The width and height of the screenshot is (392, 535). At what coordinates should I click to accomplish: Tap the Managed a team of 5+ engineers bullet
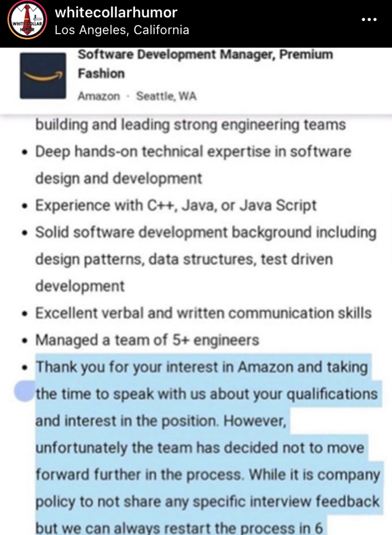point(147,340)
